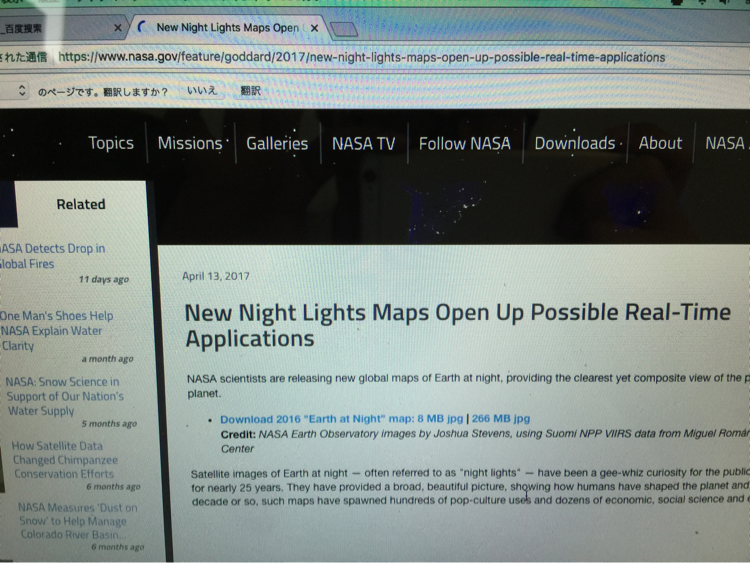Open One Man's Shoes Help NASA article
The height and width of the screenshot is (563, 750).
56,331
